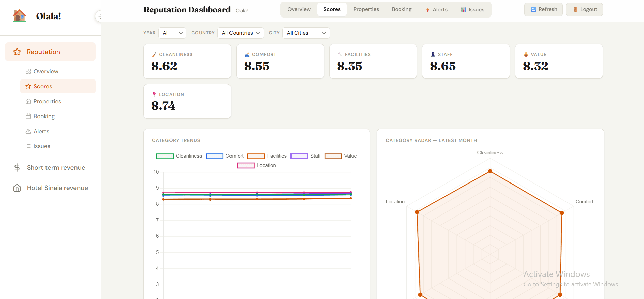Image resolution: width=644 pixels, height=299 pixels.
Task: Open the All Cities dropdown
Action: click(306, 33)
